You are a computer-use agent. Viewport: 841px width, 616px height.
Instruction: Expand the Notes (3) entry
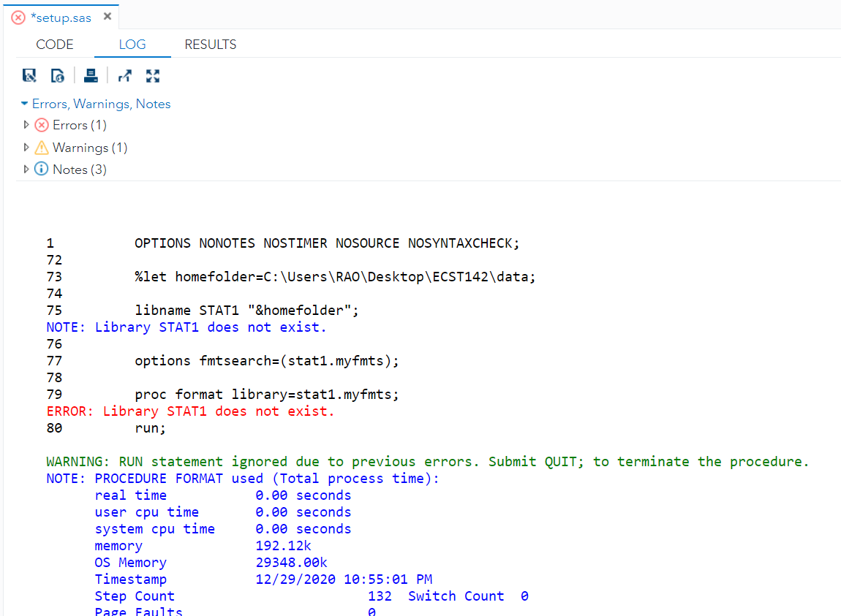(26, 169)
